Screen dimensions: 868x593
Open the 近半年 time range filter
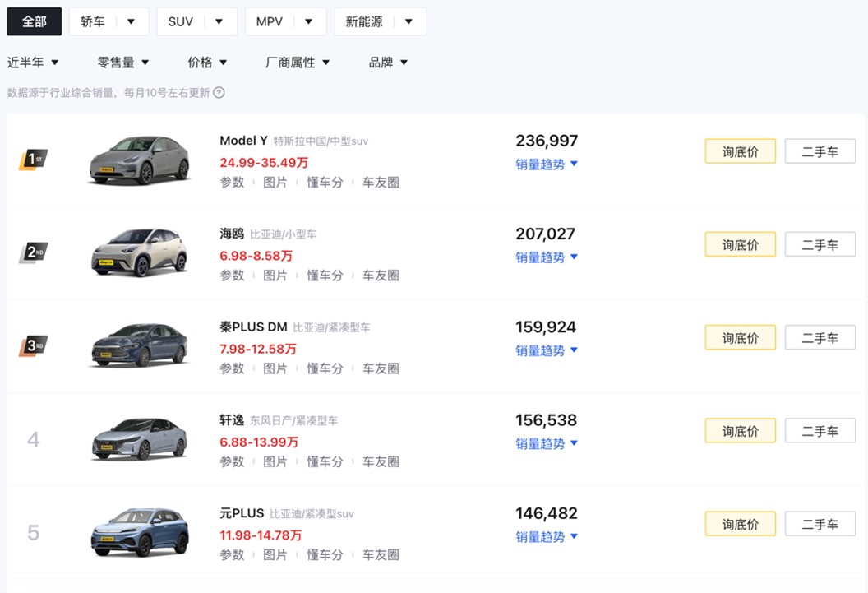point(33,63)
